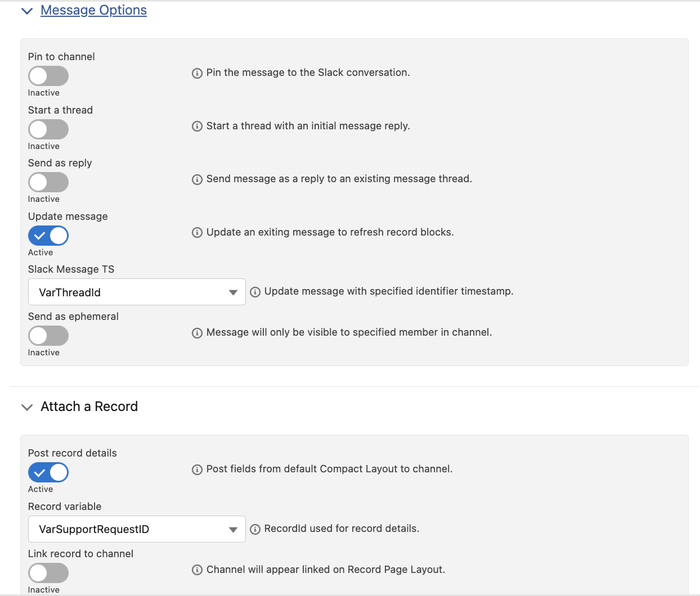Screen dimensions: 700x596
Task: Click the info icon about Record Page Layout linking
Action: pyautogui.click(x=197, y=570)
